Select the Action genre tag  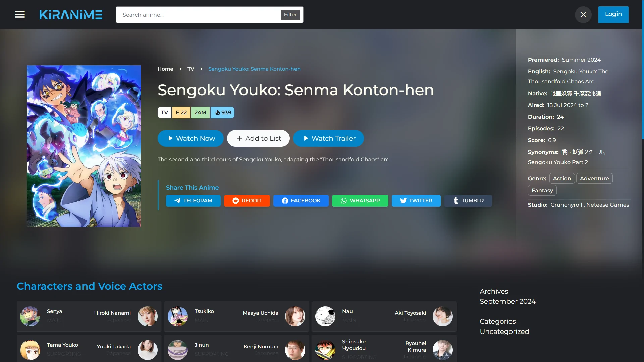(x=562, y=178)
